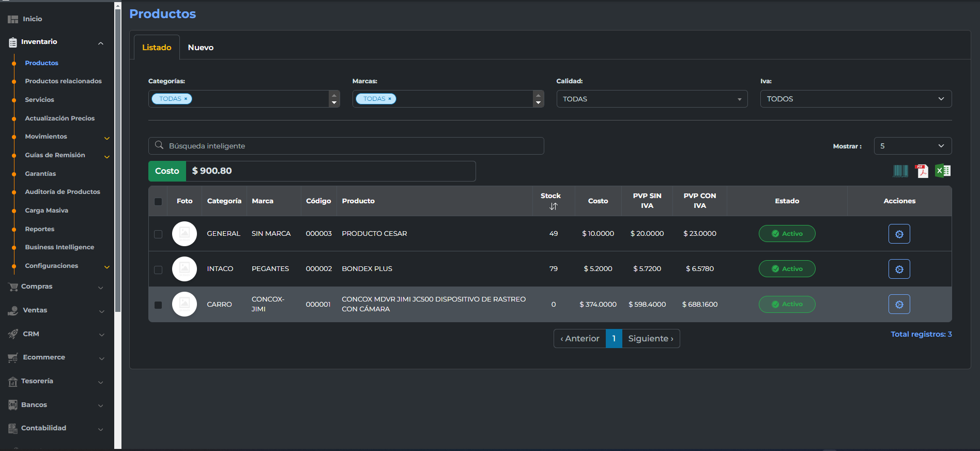Switch to the Nuevo tab
Image resolution: width=980 pixels, height=451 pixels.
click(x=201, y=48)
